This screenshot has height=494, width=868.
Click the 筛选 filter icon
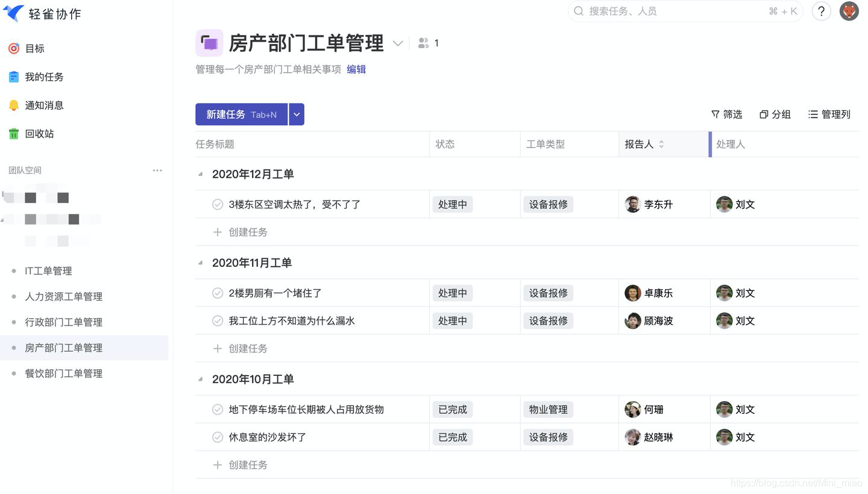pyautogui.click(x=726, y=114)
